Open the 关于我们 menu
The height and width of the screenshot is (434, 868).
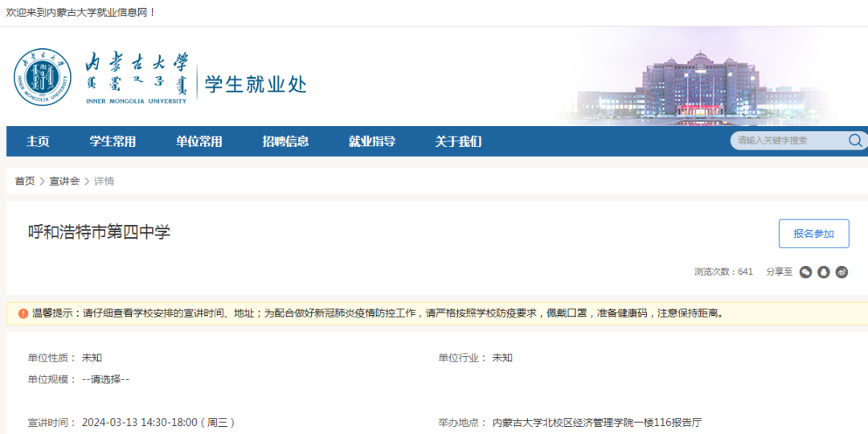(x=458, y=141)
